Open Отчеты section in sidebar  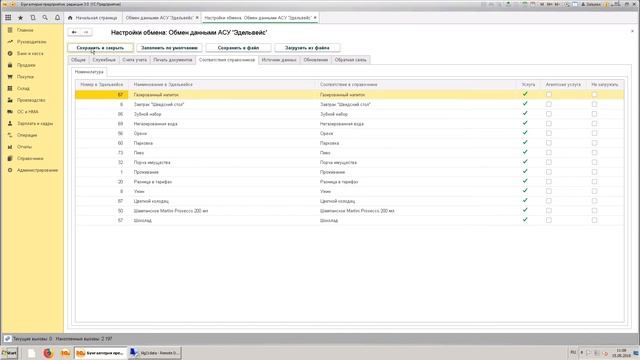[x=24, y=147]
